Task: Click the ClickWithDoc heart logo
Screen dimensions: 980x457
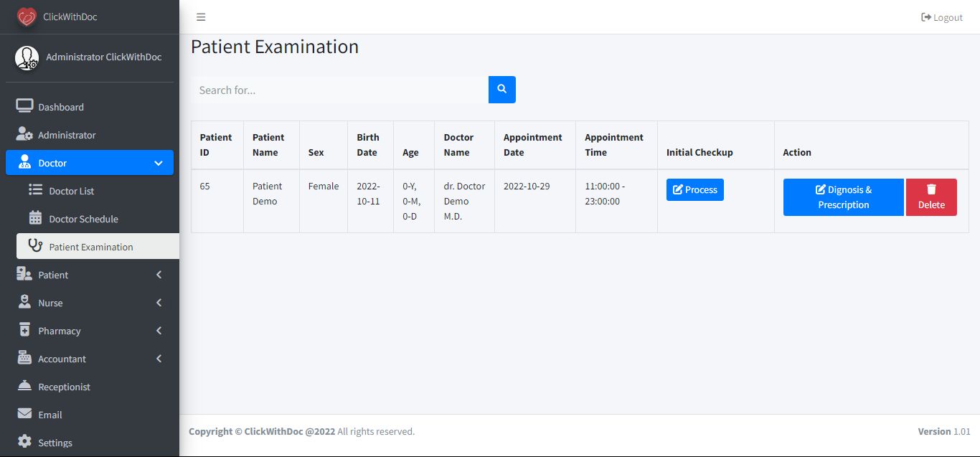Action: click(27, 17)
